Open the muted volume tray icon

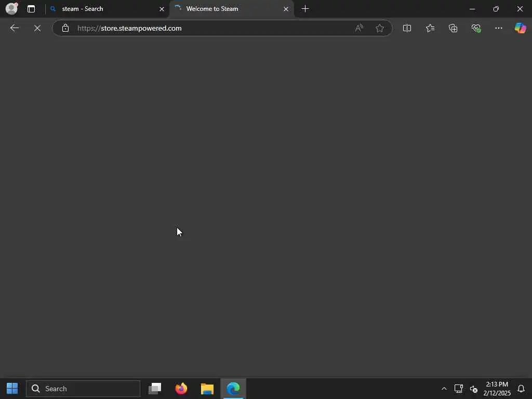click(x=474, y=389)
